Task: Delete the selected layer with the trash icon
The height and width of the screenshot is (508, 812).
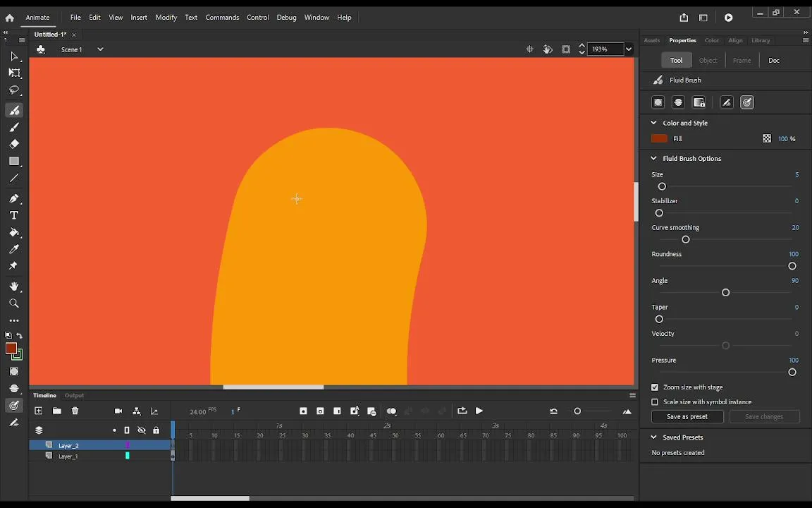Action: pos(75,411)
